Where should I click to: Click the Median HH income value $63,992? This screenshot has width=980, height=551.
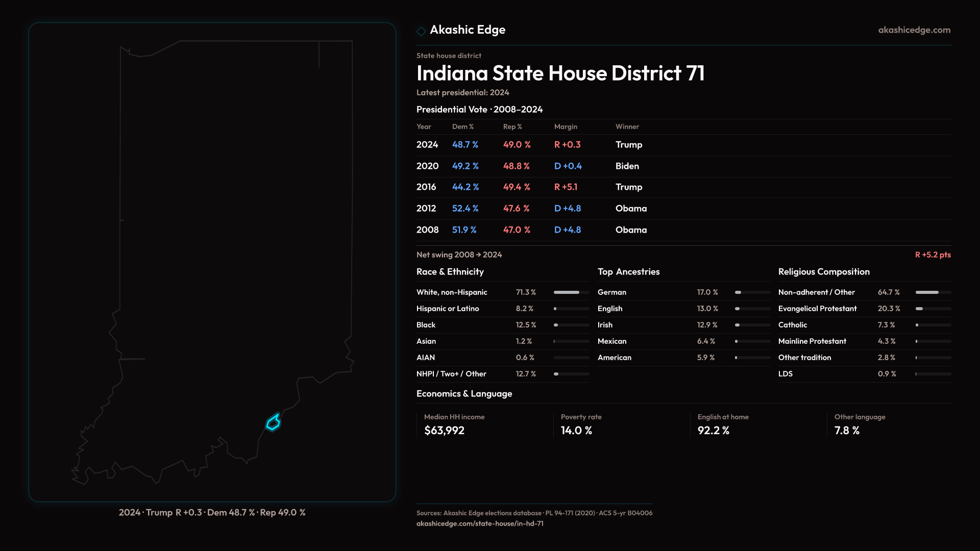click(444, 431)
